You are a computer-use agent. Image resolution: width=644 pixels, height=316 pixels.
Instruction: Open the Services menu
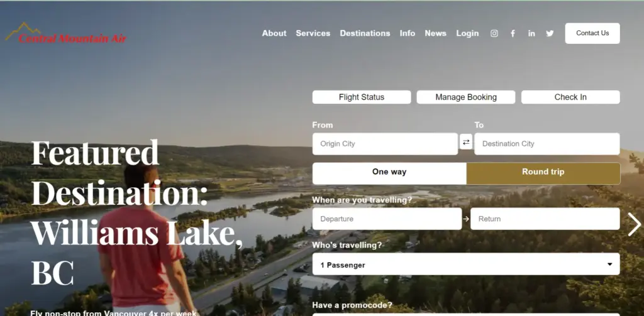313,33
